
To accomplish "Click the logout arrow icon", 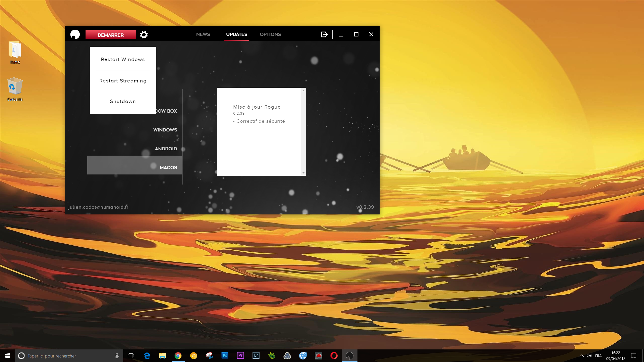I will 324,34.
